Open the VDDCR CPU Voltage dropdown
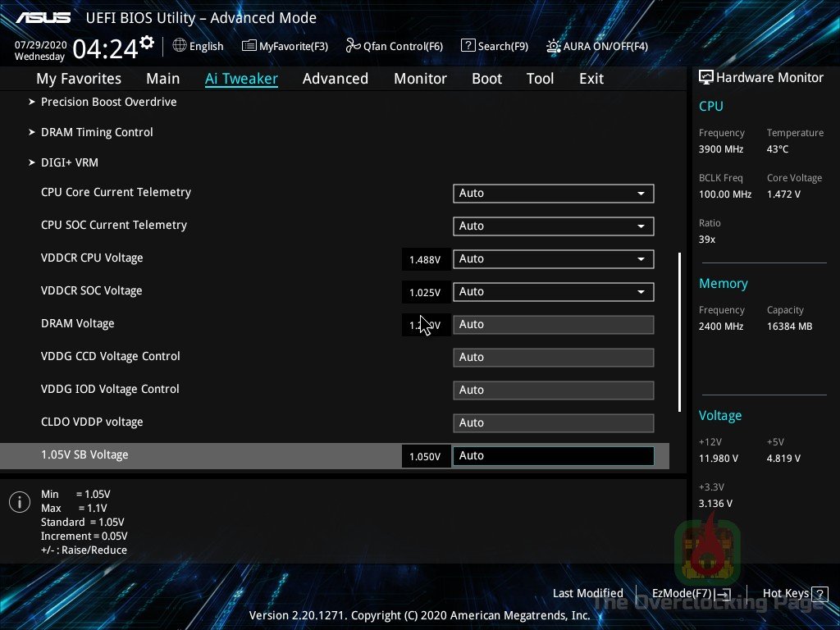 pos(553,259)
